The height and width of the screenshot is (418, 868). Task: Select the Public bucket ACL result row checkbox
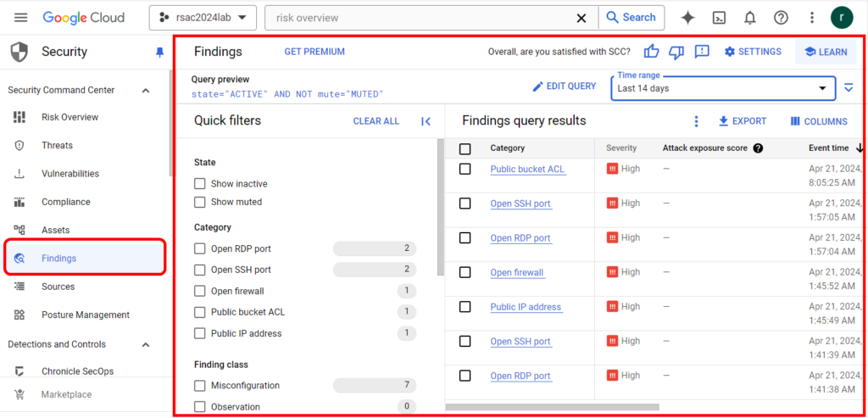pyautogui.click(x=465, y=169)
